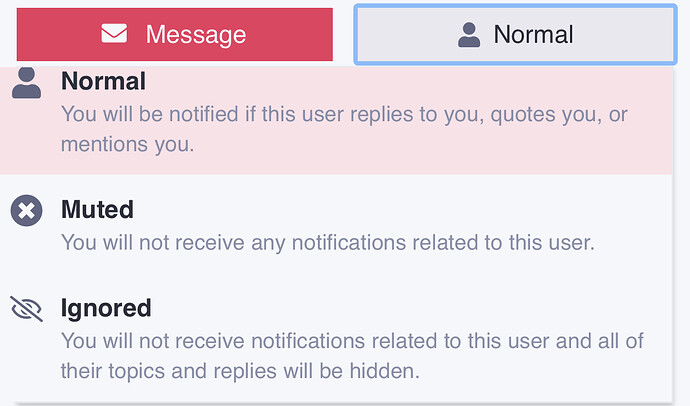Click the Normal label in dropdown header
690x406 pixels.
click(533, 34)
